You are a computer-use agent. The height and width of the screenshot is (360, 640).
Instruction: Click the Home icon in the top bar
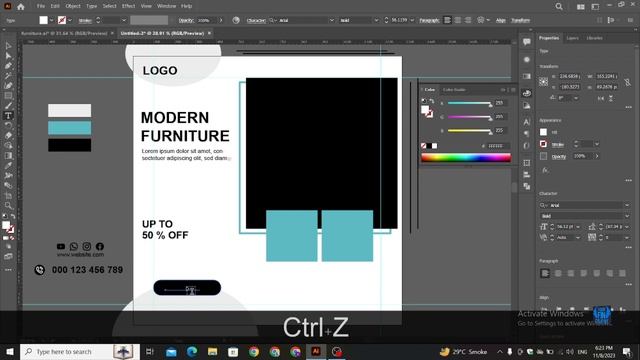click(x=21, y=7)
